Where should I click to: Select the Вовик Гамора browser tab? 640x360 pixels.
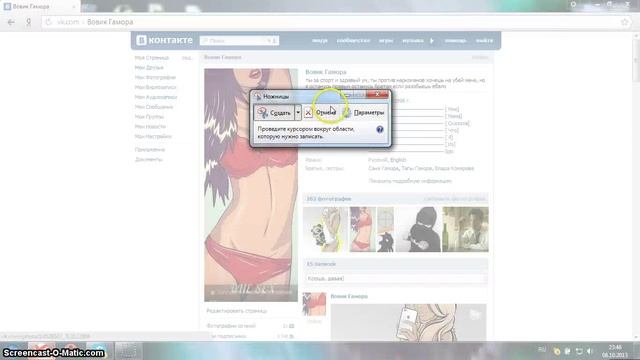tap(40, 7)
